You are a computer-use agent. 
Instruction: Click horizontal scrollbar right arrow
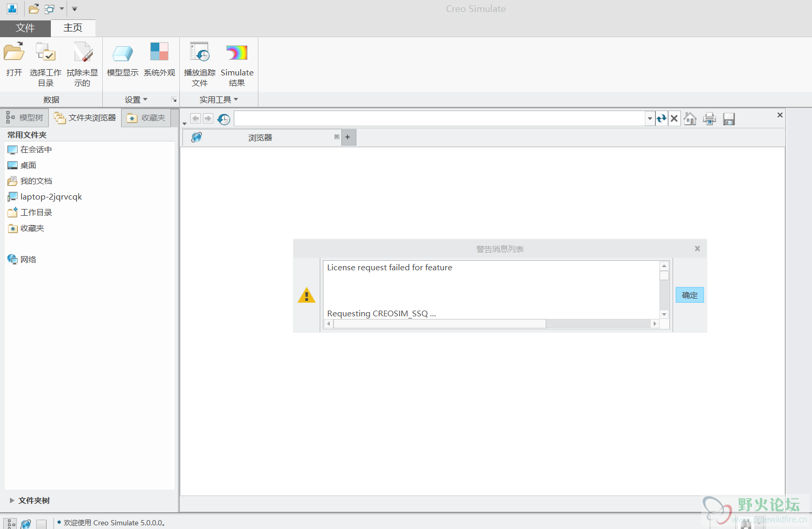pos(655,324)
